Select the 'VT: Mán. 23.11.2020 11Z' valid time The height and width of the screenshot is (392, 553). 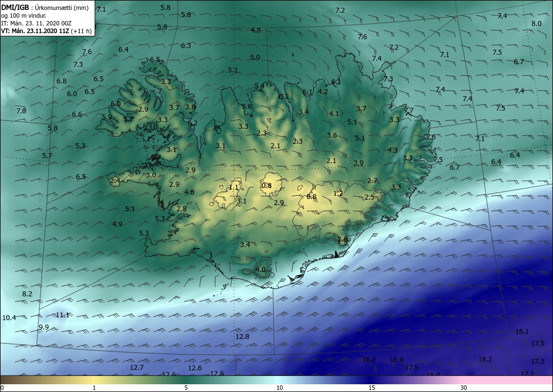pos(35,31)
